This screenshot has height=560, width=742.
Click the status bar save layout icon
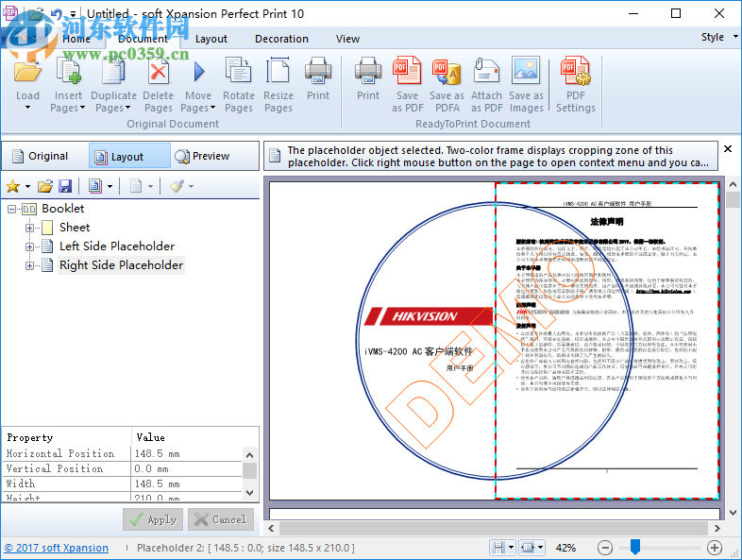click(x=497, y=548)
